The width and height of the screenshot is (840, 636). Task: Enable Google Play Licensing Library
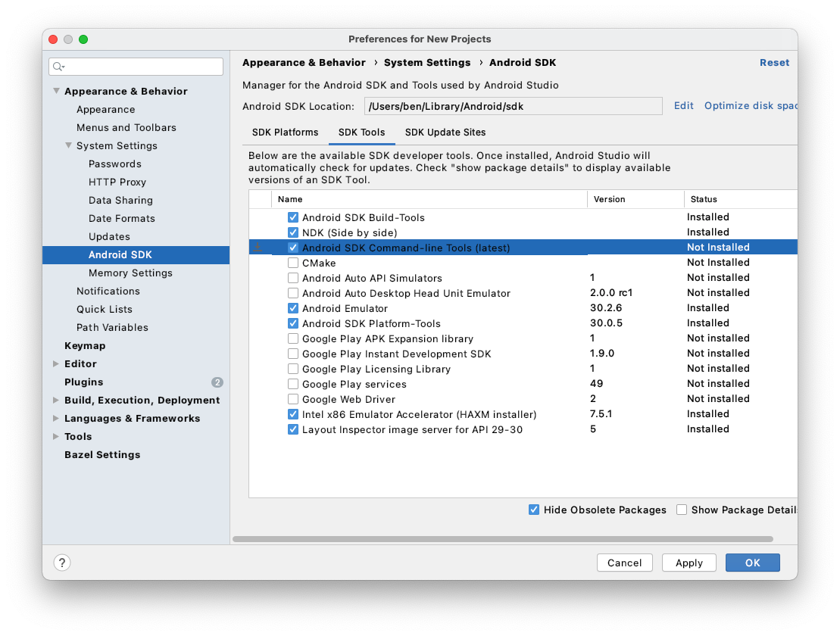(x=293, y=369)
